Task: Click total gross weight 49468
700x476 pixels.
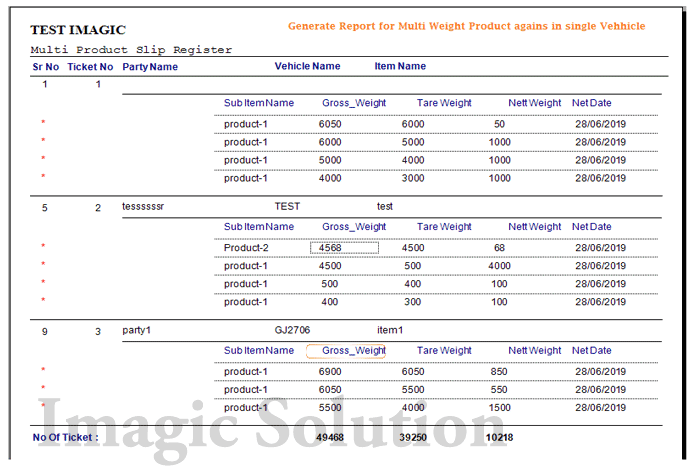Action: pyautogui.click(x=330, y=438)
